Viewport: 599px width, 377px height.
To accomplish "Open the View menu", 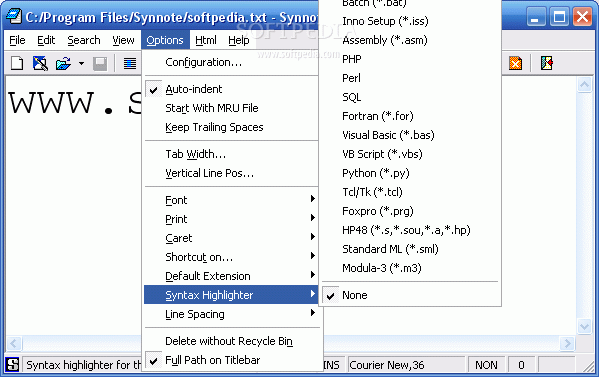I will [123, 40].
